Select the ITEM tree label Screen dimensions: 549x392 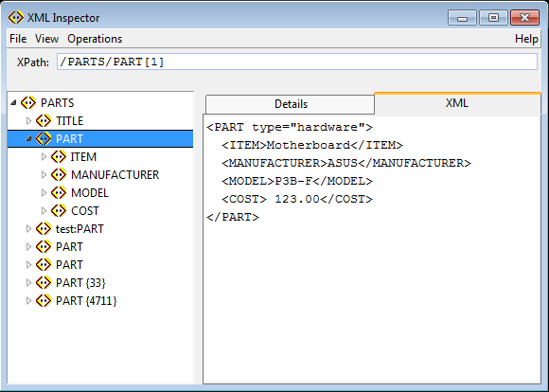tap(83, 157)
